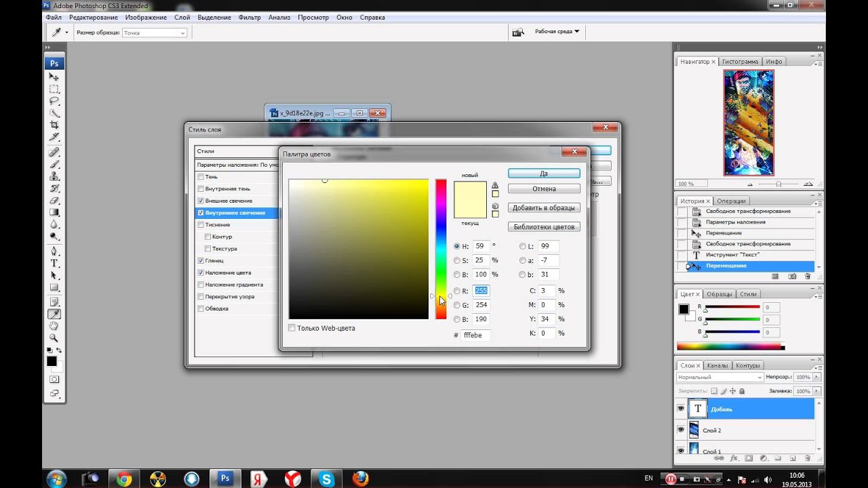This screenshot has height=488, width=868.
Task: Select the R red radio button
Action: 457,291
